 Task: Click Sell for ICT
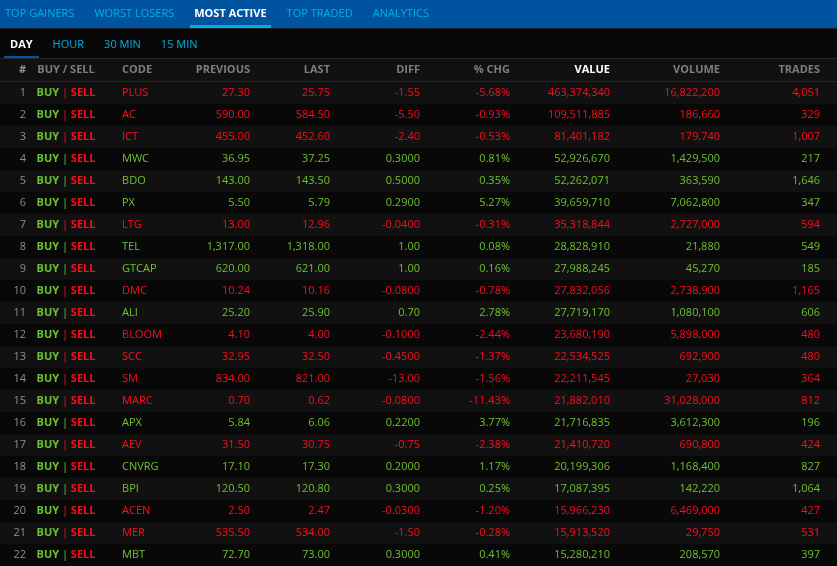pyautogui.click(x=83, y=136)
